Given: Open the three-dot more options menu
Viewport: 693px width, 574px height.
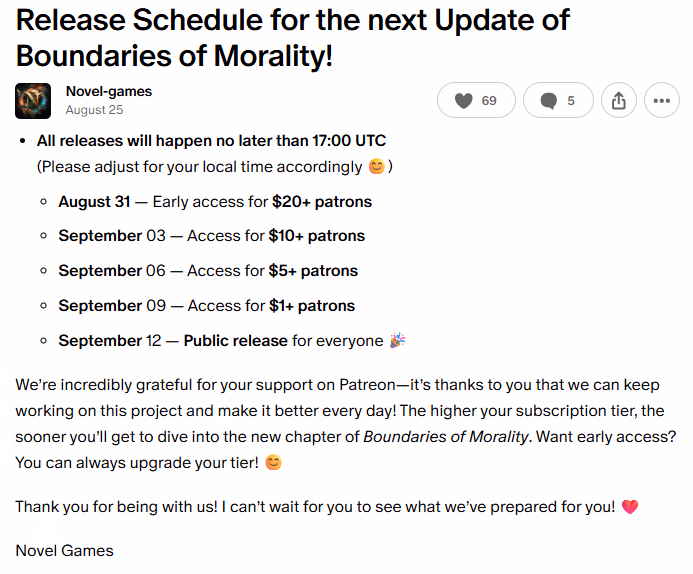Looking at the screenshot, I should 662,100.
